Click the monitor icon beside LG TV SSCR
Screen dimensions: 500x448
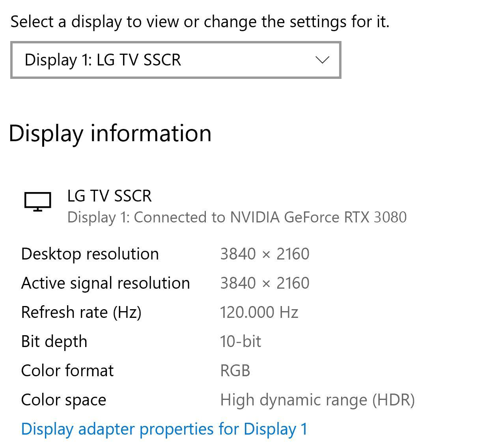point(37,202)
